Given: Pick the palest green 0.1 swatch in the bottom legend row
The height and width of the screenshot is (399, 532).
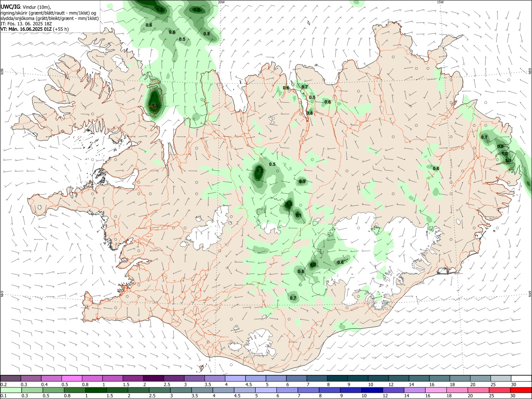Looking at the screenshot, I should 11,390.
